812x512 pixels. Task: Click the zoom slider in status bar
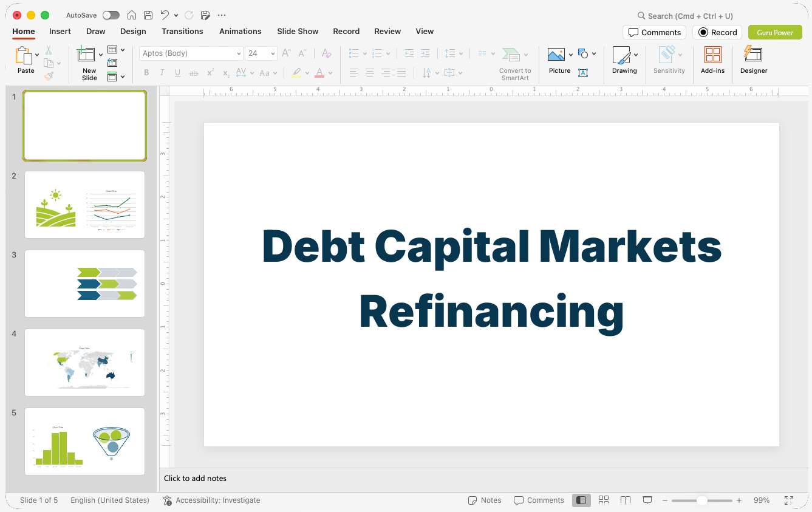pos(702,500)
